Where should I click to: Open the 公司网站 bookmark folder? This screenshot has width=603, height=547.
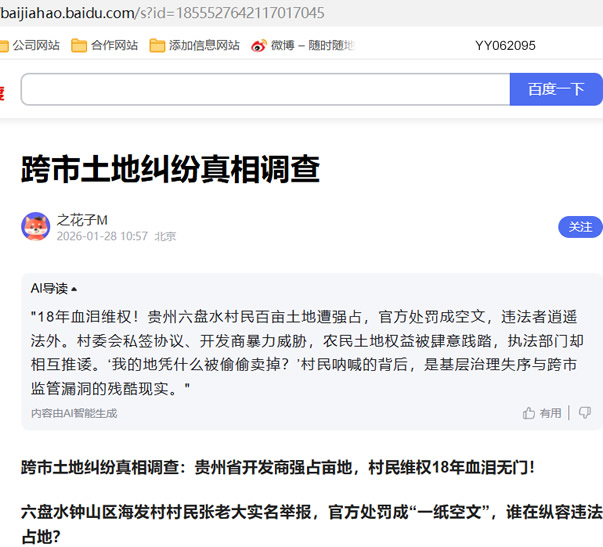pos(29,46)
